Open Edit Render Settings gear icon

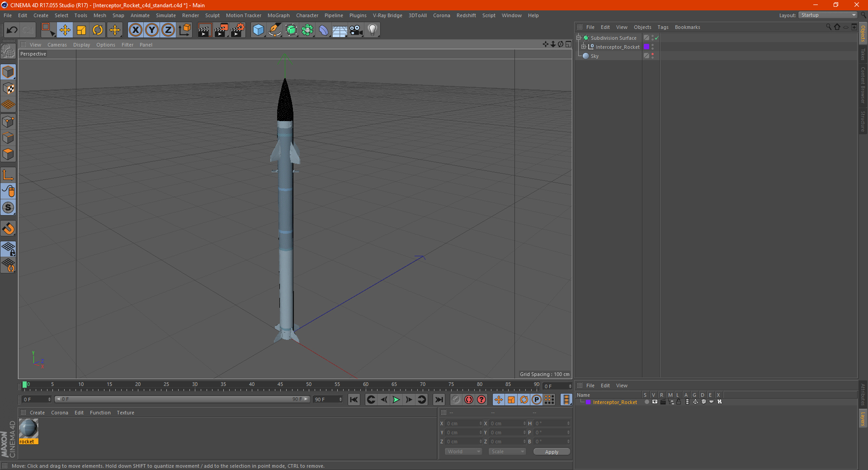238,30
